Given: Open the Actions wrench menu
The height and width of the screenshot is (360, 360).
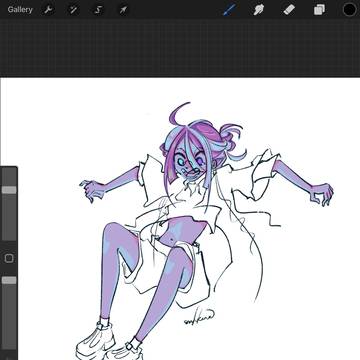Looking at the screenshot, I should pyautogui.click(x=49, y=10).
